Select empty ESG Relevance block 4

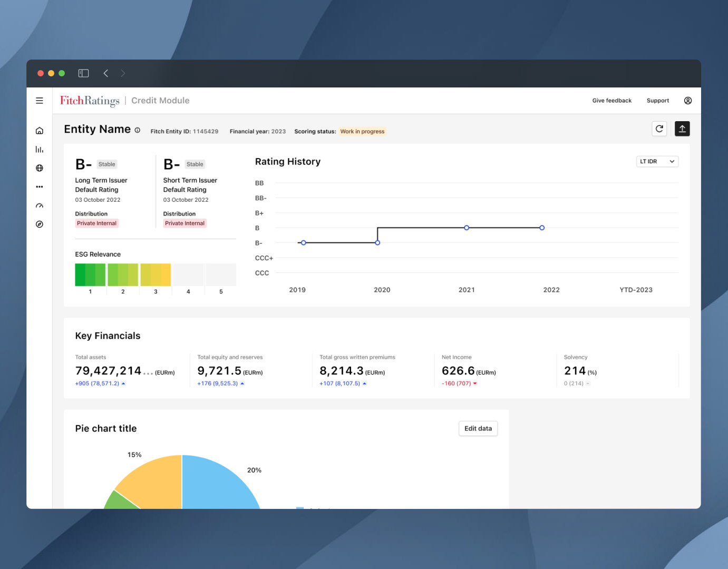click(188, 274)
